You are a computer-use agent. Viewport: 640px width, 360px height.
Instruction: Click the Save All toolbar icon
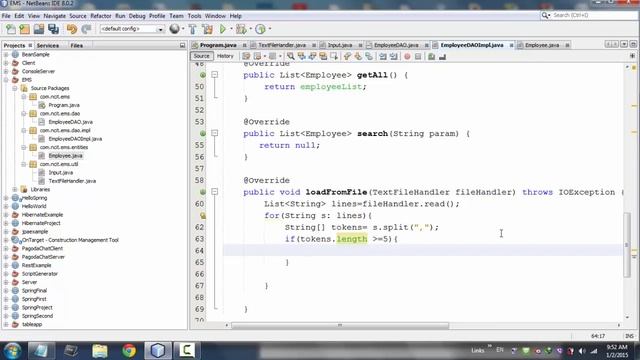coord(53,29)
